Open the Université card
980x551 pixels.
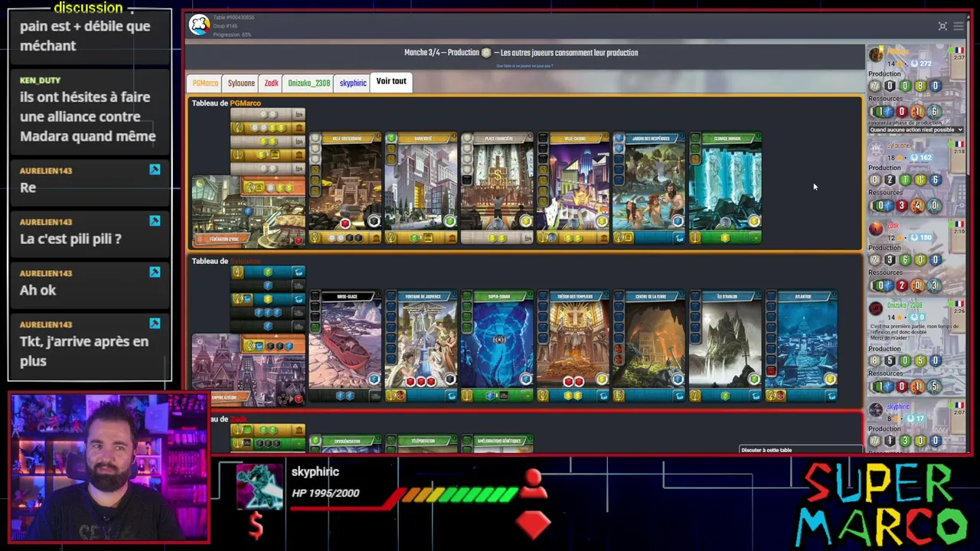(421, 188)
